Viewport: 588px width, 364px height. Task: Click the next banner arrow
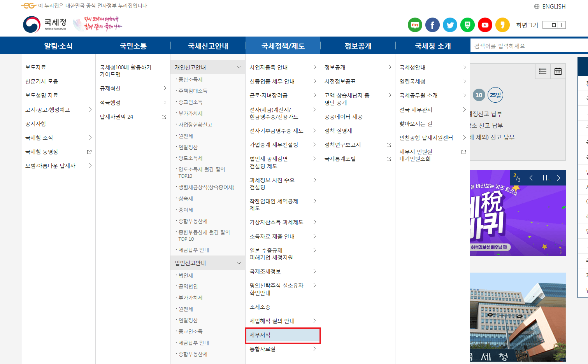pyautogui.click(x=558, y=177)
